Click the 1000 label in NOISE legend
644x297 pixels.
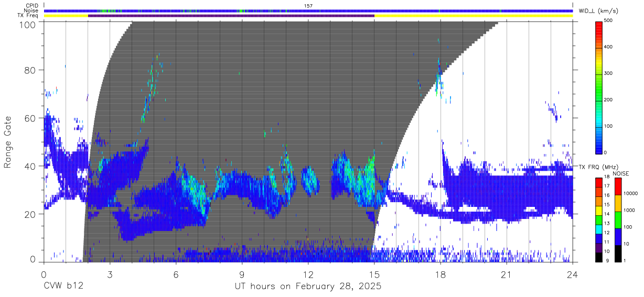[x=630, y=210]
